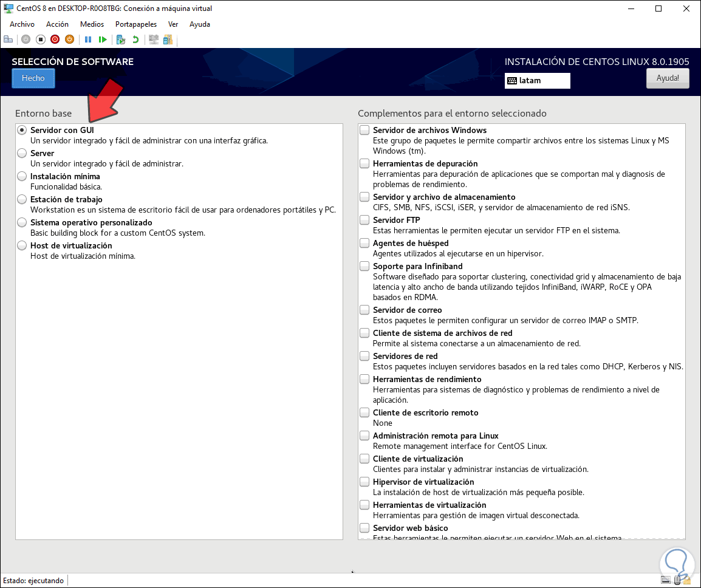
Task: Select the Server base environment radio button
Action: coord(22,153)
